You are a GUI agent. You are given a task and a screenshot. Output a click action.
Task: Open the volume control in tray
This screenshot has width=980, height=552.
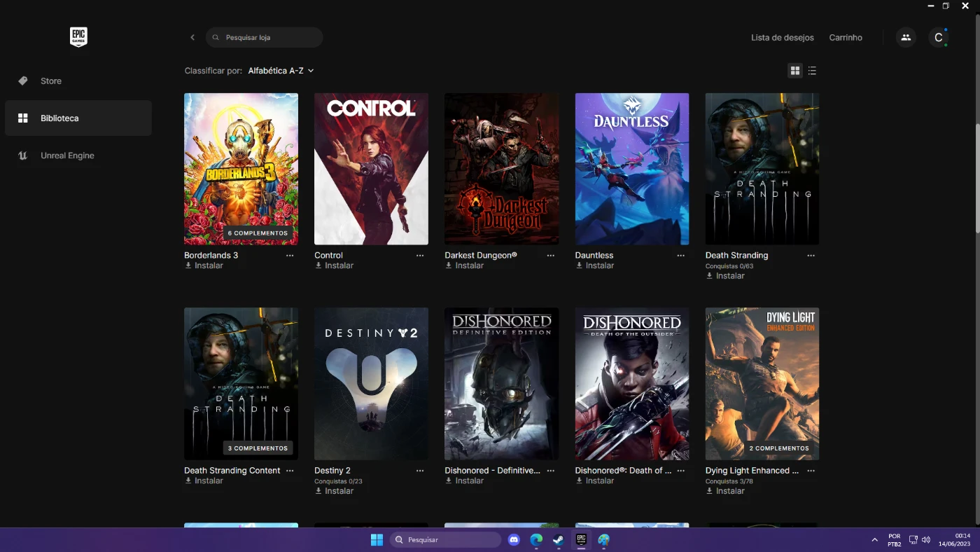click(926, 539)
